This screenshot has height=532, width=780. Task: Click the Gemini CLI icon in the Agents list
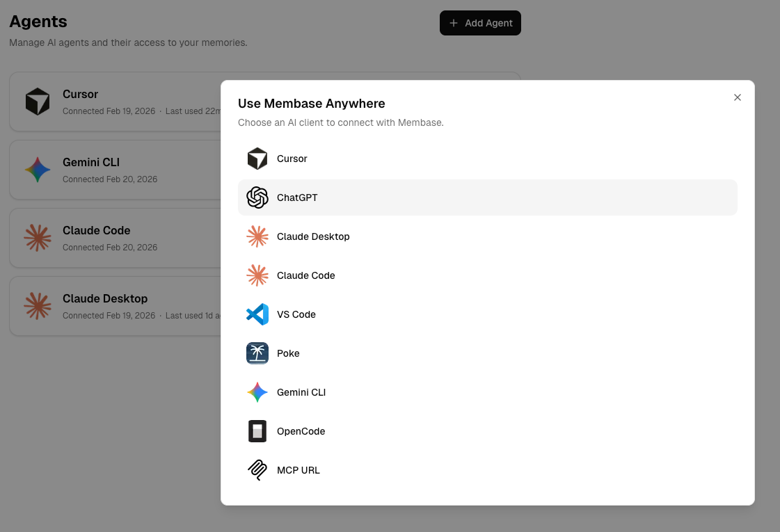tap(38, 170)
